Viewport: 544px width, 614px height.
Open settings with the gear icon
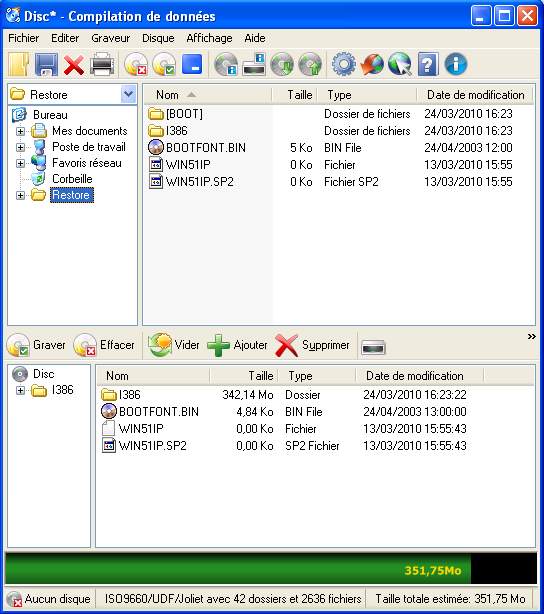pyautogui.click(x=343, y=65)
